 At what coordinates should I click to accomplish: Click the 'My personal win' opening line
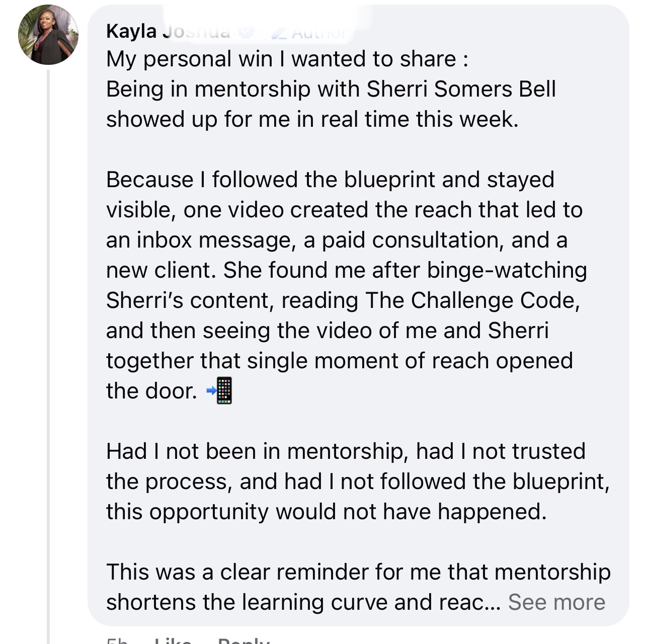point(287,59)
